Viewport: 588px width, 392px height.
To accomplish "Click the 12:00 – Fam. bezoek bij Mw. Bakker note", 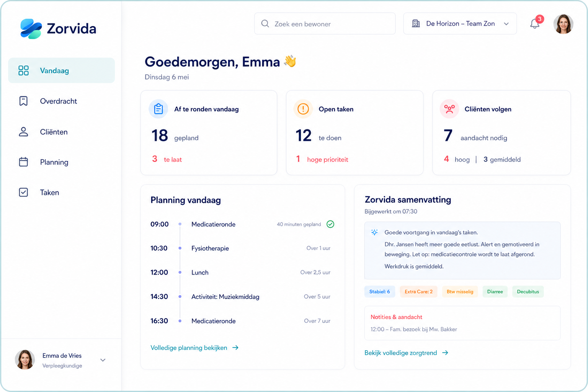I will click(414, 329).
